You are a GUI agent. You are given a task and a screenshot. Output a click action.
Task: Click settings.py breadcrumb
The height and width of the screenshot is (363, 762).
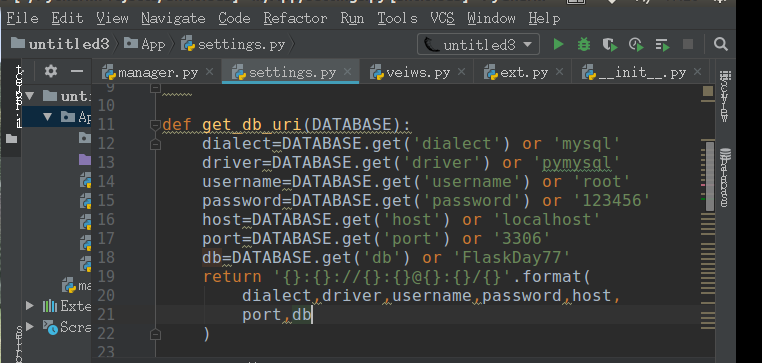(x=233, y=45)
